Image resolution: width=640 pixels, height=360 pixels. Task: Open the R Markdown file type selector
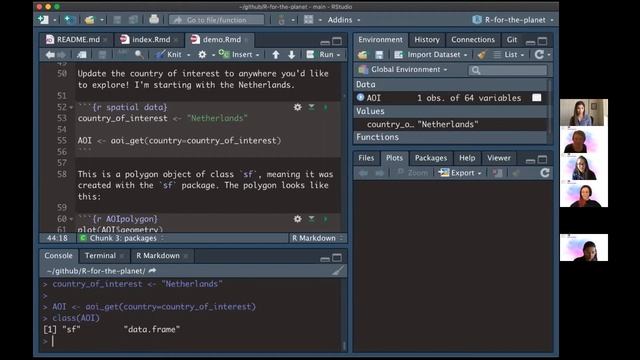tap(317, 238)
